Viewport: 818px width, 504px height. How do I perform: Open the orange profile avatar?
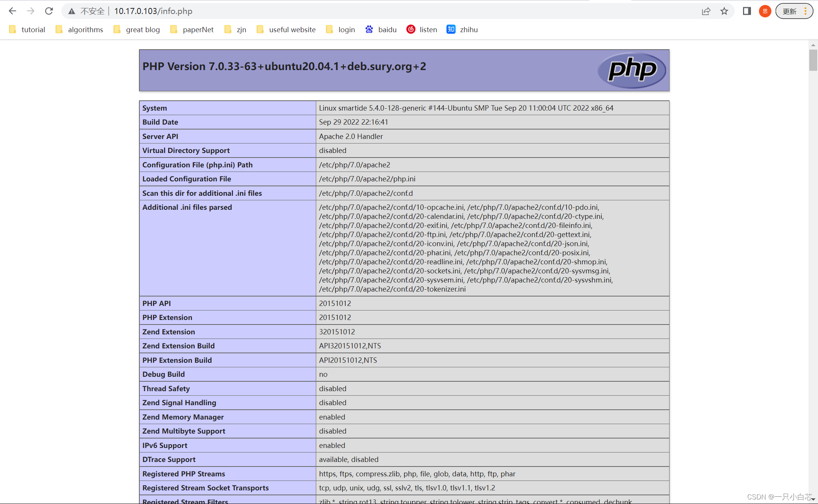click(x=765, y=11)
